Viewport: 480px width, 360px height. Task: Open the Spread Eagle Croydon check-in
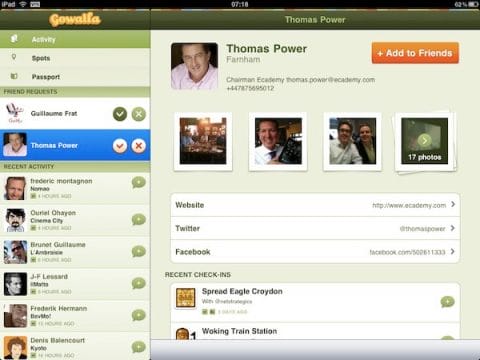tap(315, 302)
